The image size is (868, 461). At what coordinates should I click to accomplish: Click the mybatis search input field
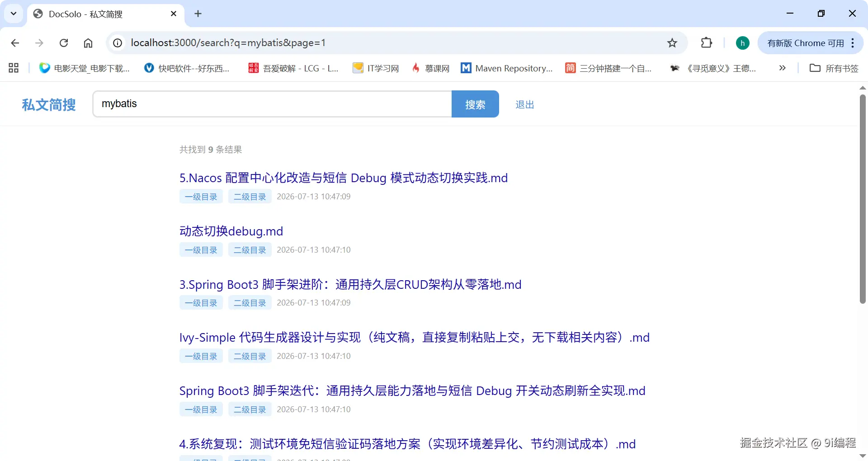pyautogui.click(x=272, y=104)
